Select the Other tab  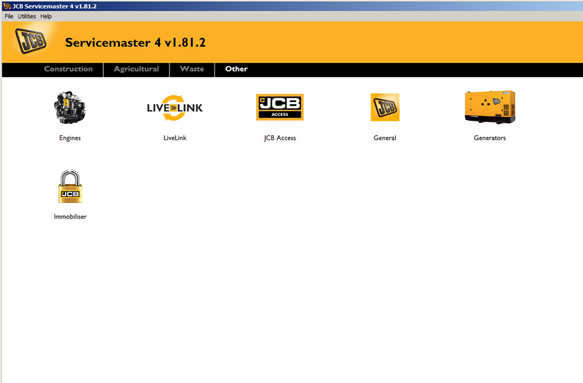pyautogui.click(x=236, y=69)
